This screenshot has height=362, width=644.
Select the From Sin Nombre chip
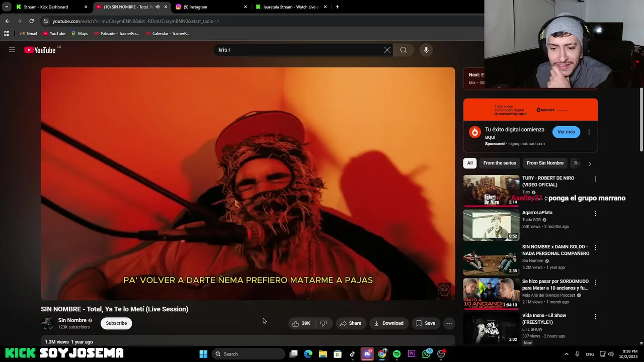545,163
